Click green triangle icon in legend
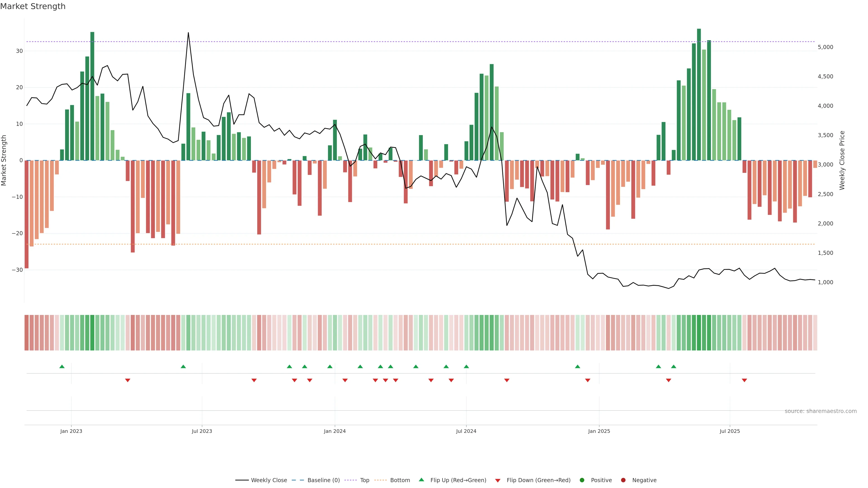 pyautogui.click(x=421, y=480)
